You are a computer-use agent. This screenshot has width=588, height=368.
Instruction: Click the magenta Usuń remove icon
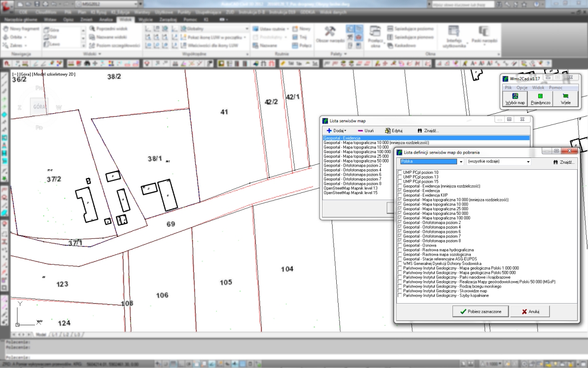(361, 131)
